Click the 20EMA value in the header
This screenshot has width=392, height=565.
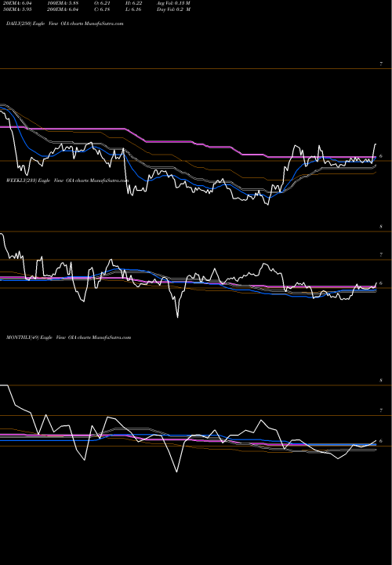tap(17, 3)
